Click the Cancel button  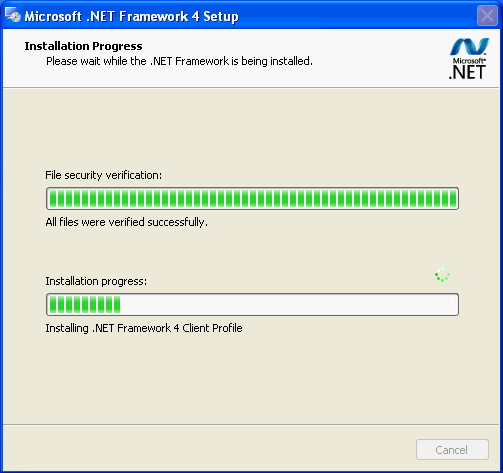(x=452, y=450)
